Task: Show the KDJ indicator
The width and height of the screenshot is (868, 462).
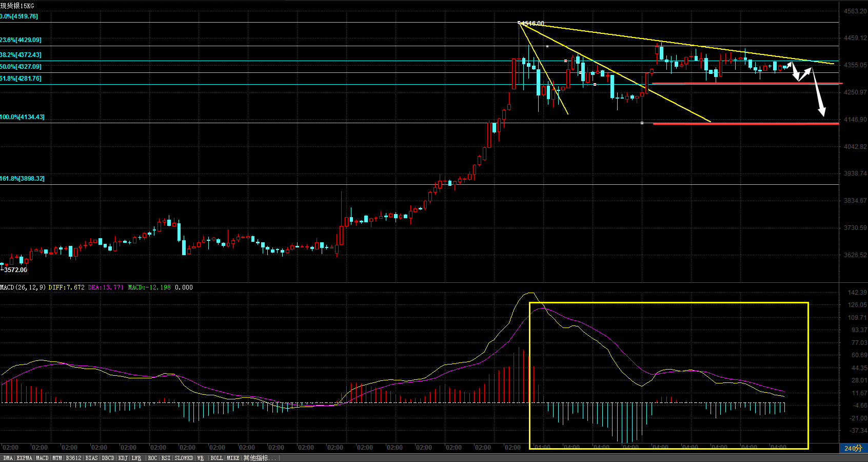Action: point(123,458)
